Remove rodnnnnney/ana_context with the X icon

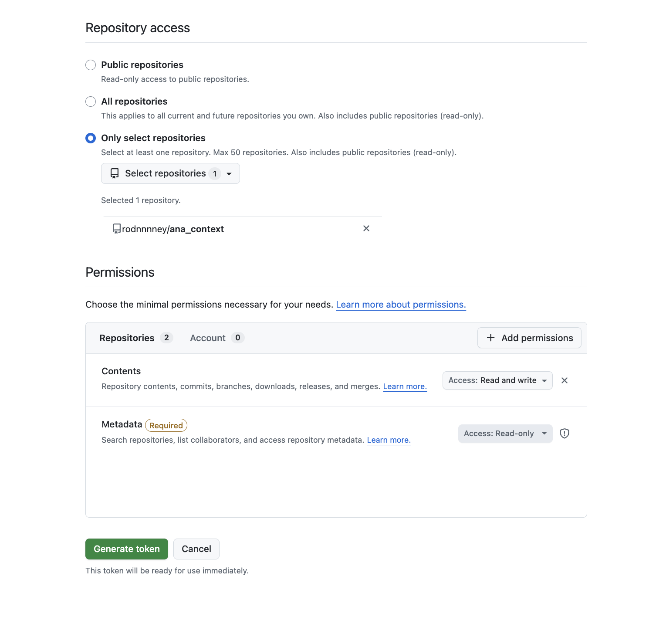pyautogui.click(x=366, y=228)
